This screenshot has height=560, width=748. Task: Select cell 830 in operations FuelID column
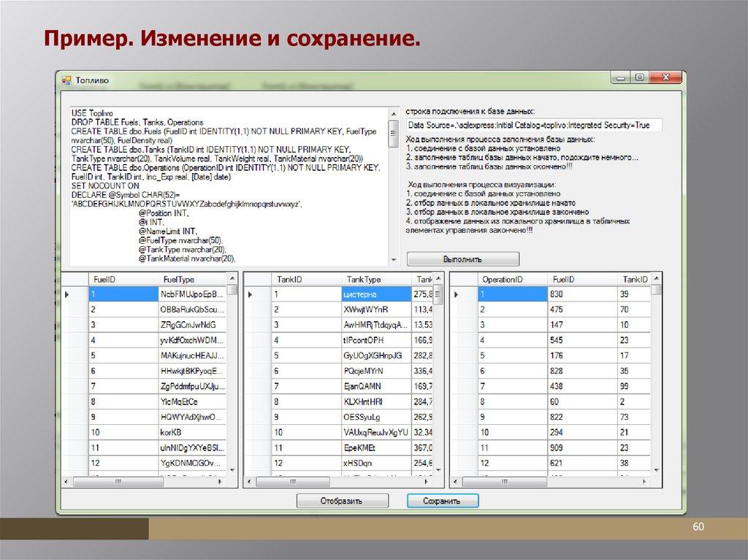581,294
